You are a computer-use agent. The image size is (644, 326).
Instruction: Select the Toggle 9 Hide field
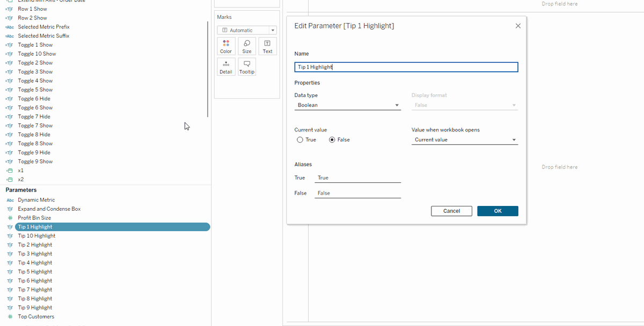(34, 153)
